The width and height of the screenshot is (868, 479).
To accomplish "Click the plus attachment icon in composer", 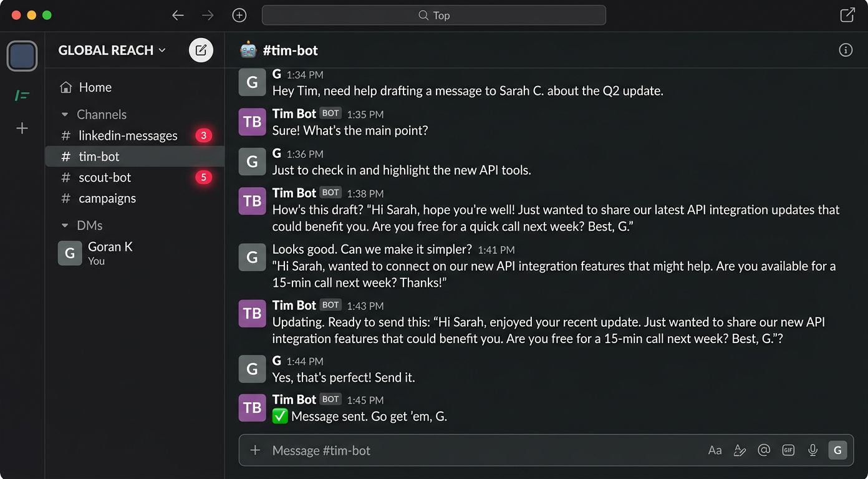I will coord(255,450).
